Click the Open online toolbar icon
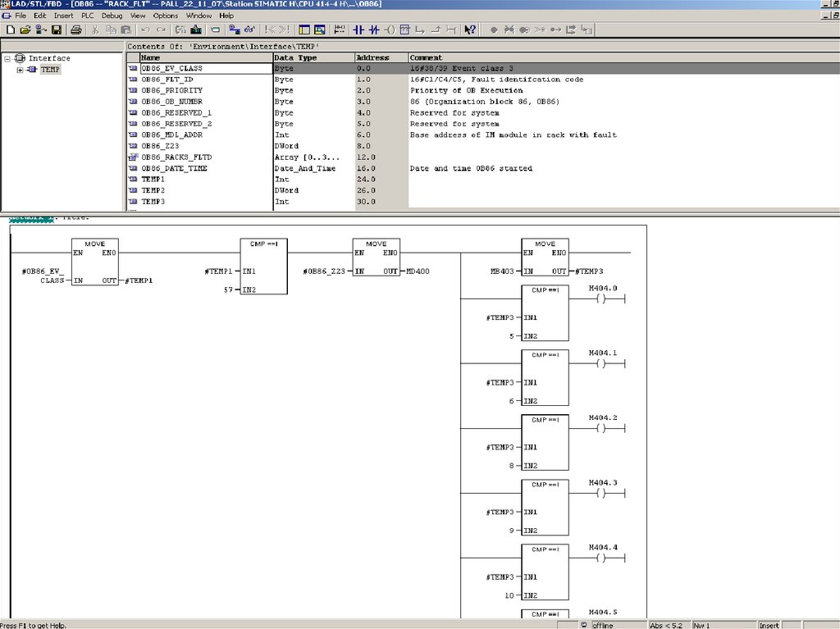Screen dimensions: 840x629 [41, 30]
